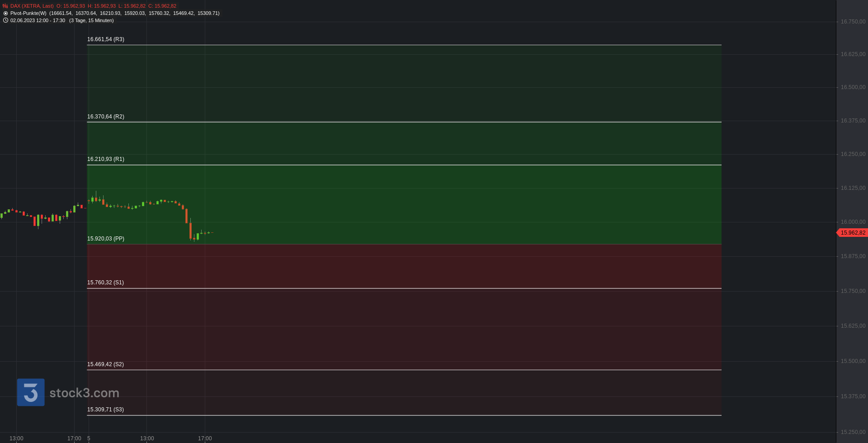Select the red current price tag 15.962,82

[x=852, y=233]
